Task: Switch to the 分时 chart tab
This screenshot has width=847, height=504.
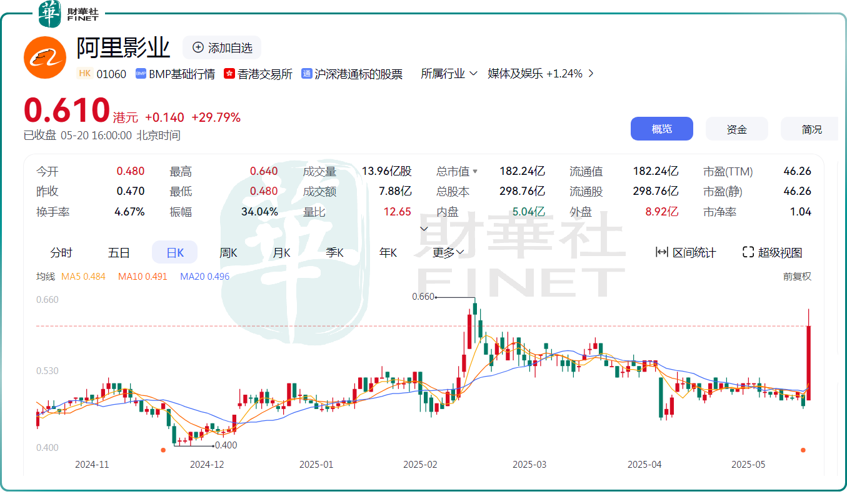Action: 61,252
